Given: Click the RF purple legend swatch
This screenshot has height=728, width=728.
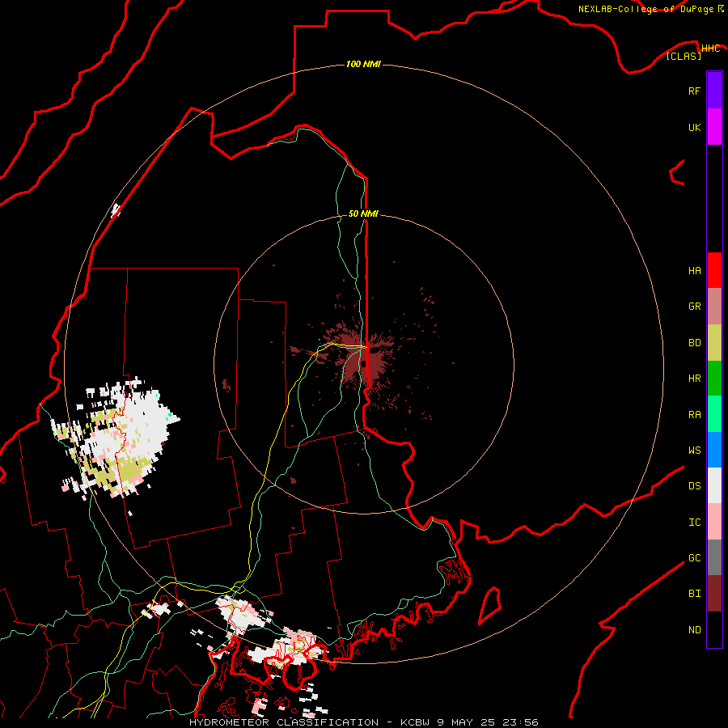Looking at the screenshot, I should click(714, 91).
